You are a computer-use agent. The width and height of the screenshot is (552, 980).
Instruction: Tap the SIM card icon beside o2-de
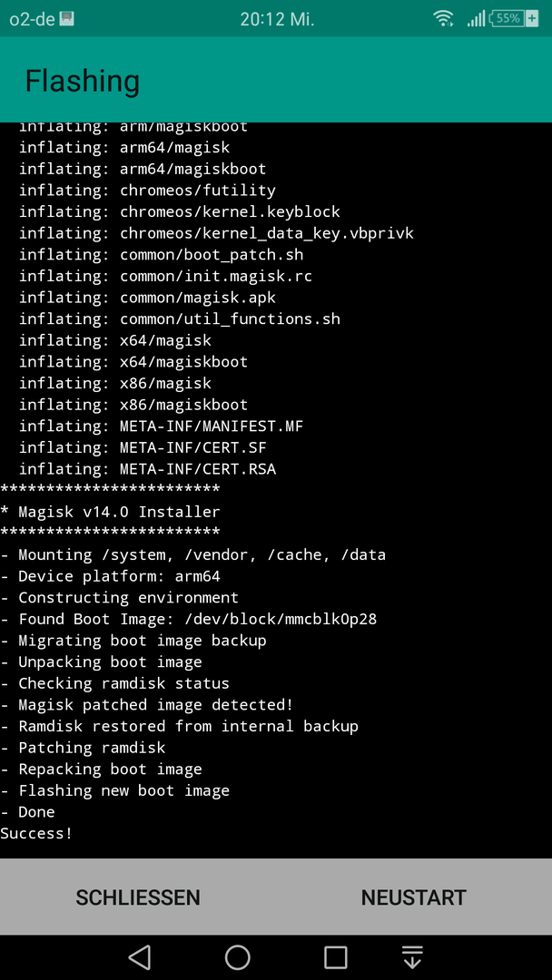pyautogui.click(x=67, y=19)
